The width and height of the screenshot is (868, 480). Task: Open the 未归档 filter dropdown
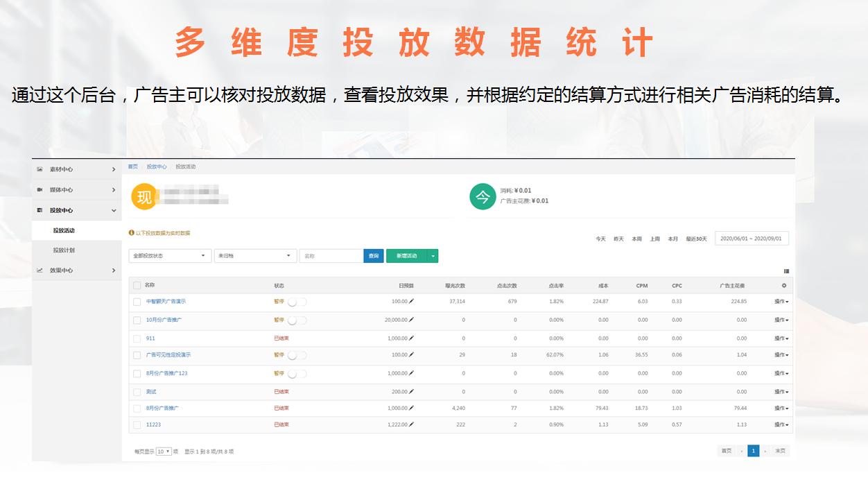(x=255, y=255)
